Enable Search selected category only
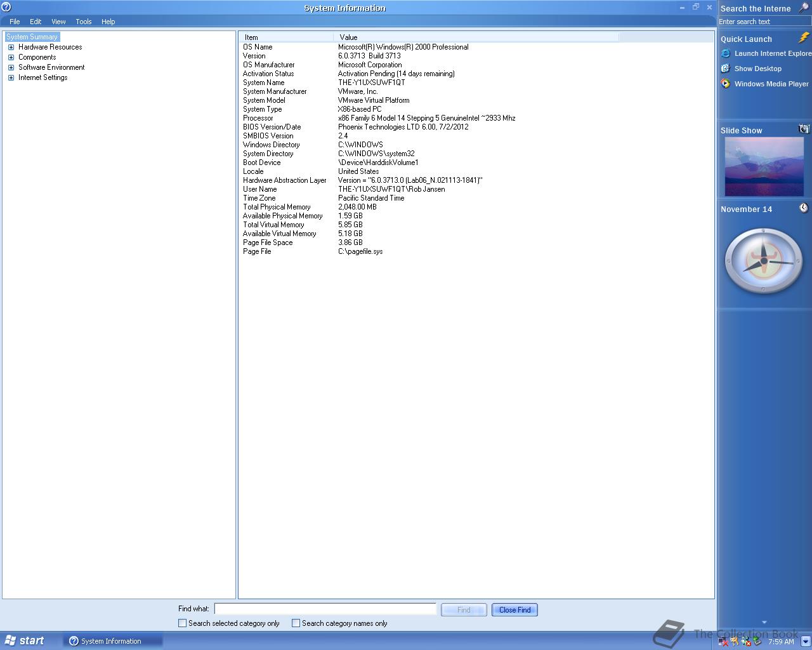 coord(183,623)
